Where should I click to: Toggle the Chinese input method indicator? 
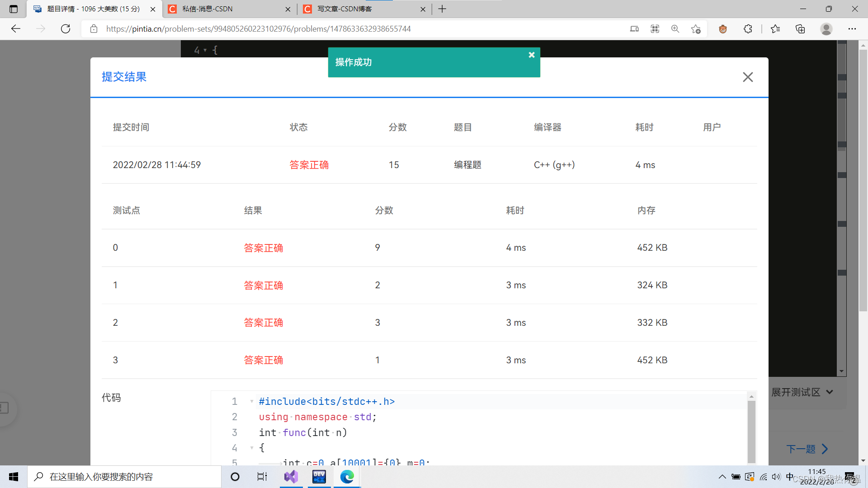tap(790, 477)
